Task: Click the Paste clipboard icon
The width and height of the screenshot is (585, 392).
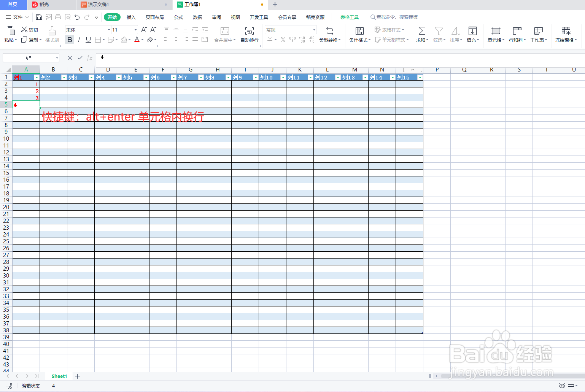Action: (x=11, y=31)
